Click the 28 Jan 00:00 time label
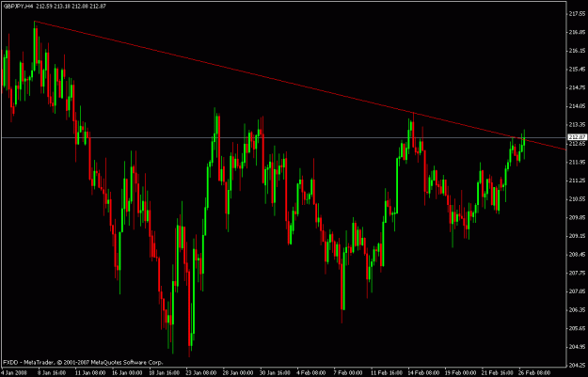This screenshot has width=588, height=377. [x=236, y=373]
